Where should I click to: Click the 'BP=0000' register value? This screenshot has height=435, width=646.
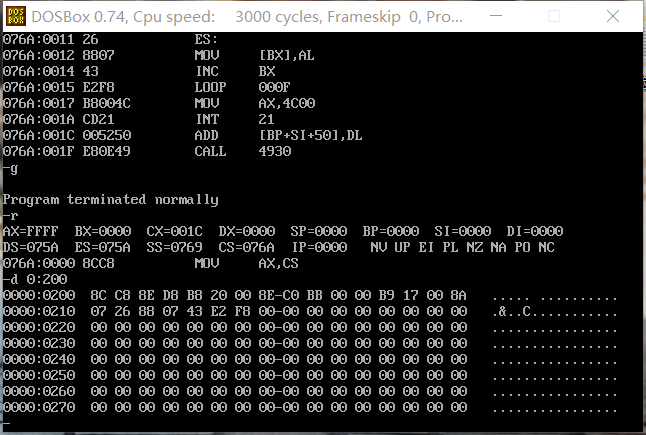coord(391,231)
